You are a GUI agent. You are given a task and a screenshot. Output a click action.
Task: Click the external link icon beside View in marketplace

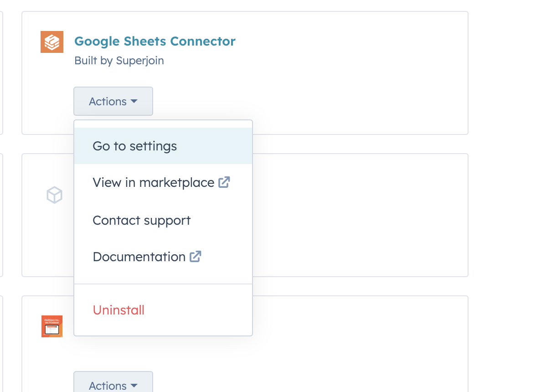[x=224, y=182]
